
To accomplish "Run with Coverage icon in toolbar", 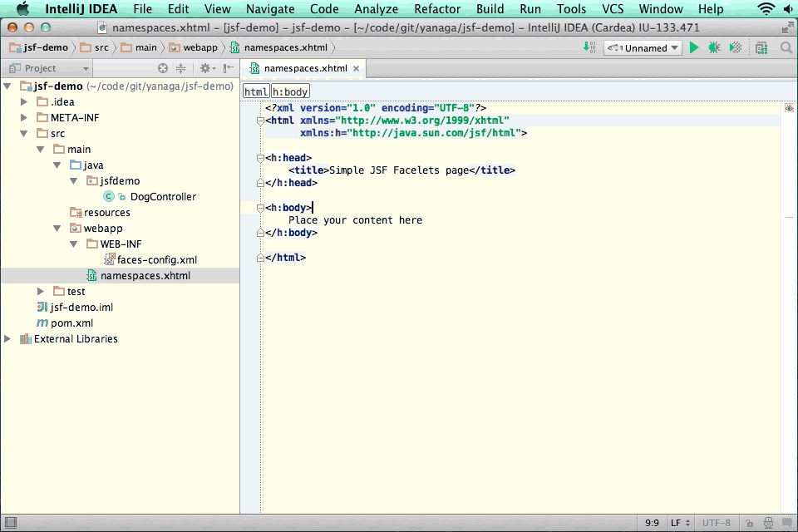I will pos(736,47).
